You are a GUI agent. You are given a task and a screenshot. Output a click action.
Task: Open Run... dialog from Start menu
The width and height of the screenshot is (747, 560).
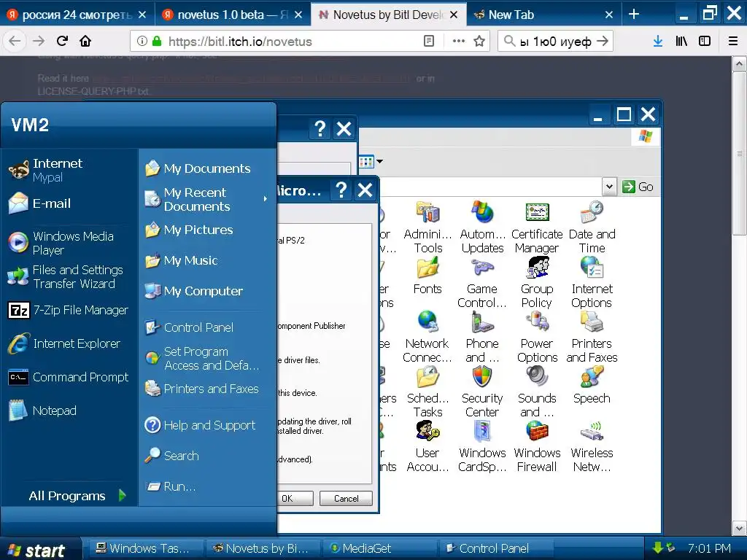point(206,486)
